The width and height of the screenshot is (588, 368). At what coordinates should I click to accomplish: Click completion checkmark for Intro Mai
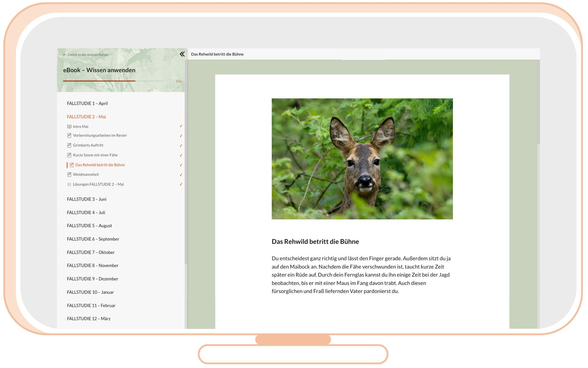click(181, 126)
